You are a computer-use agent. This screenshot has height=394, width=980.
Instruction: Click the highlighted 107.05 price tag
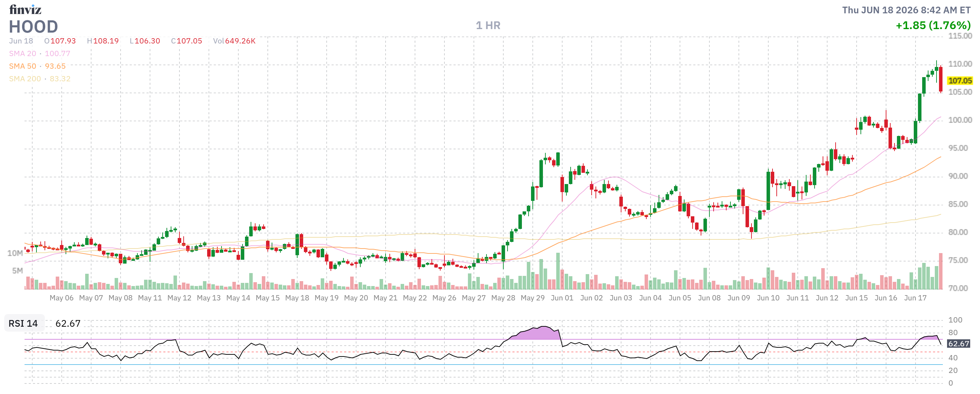click(x=960, y=81)
